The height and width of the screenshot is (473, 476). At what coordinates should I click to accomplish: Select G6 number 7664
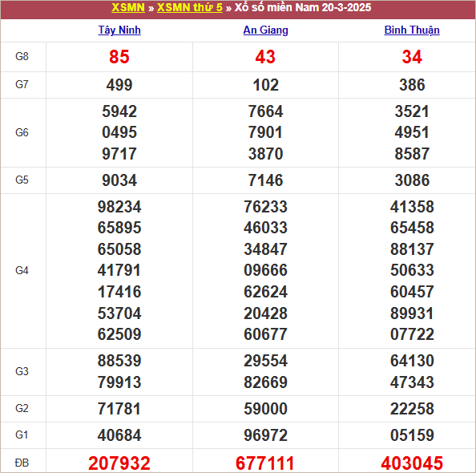[265, 111]
